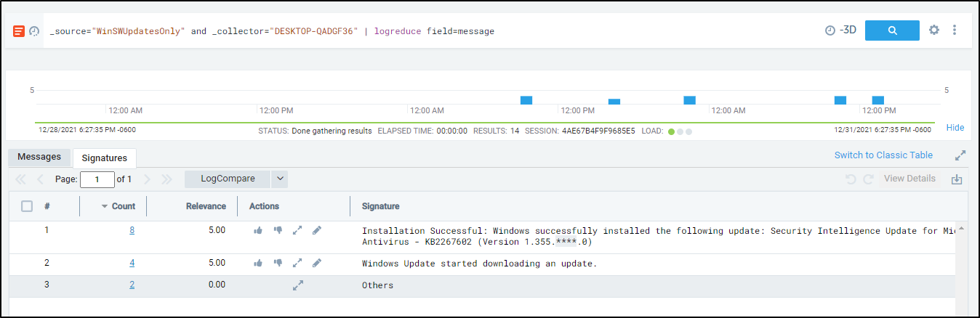Go to first page of signatures
This screenshot has height=318, width=980.
pyautogui.click(x=20, y=179)
